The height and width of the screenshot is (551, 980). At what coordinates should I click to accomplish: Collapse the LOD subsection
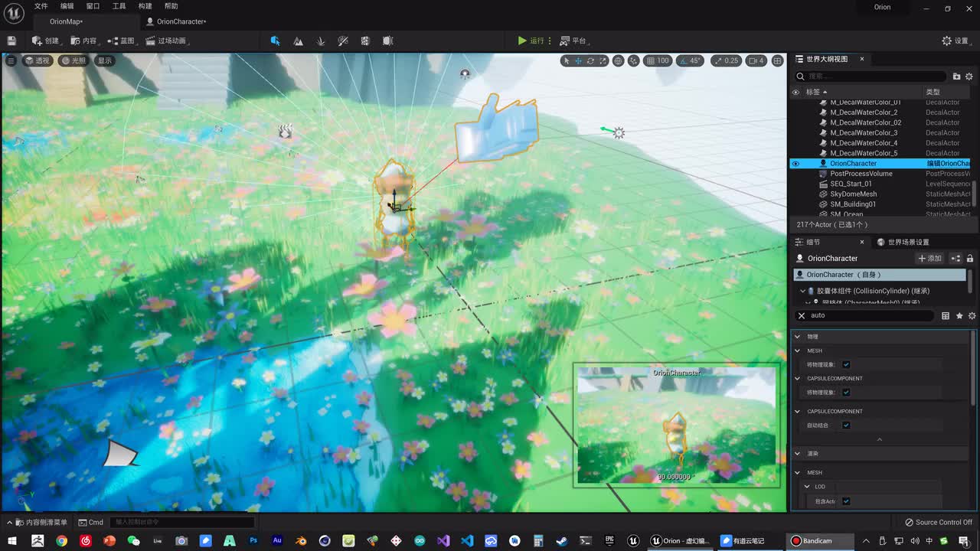(807, 487)
